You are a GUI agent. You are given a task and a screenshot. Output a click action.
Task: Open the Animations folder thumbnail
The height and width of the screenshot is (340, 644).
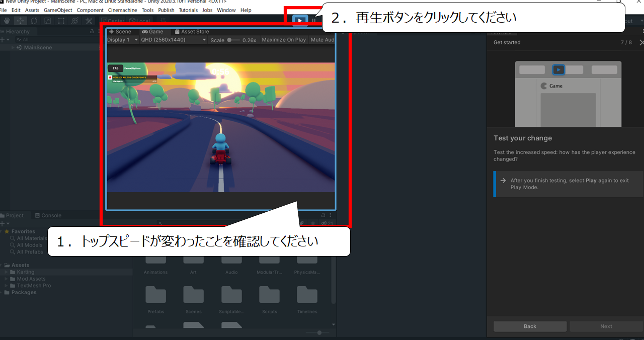coord(155,261)
